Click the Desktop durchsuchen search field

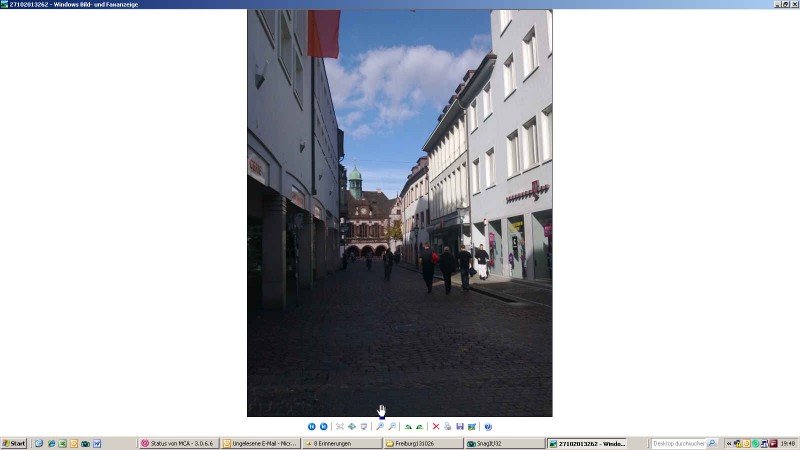click(680, 443)
